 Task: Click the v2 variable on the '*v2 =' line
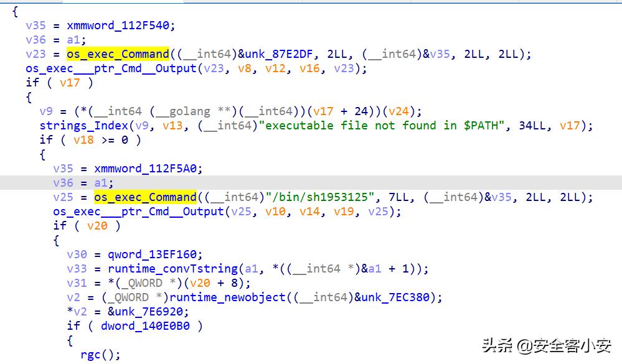80,312
